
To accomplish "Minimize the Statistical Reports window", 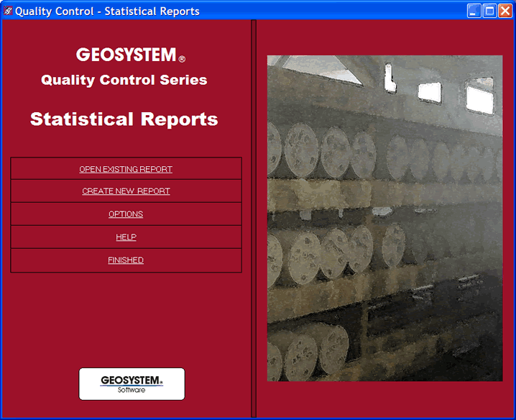I will coord(474,11).
